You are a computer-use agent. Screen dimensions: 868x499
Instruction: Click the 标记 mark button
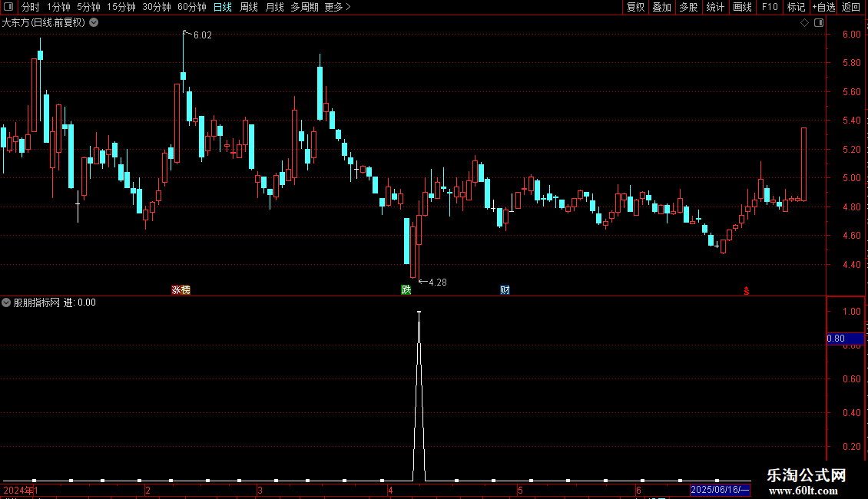tap(796, 7)
